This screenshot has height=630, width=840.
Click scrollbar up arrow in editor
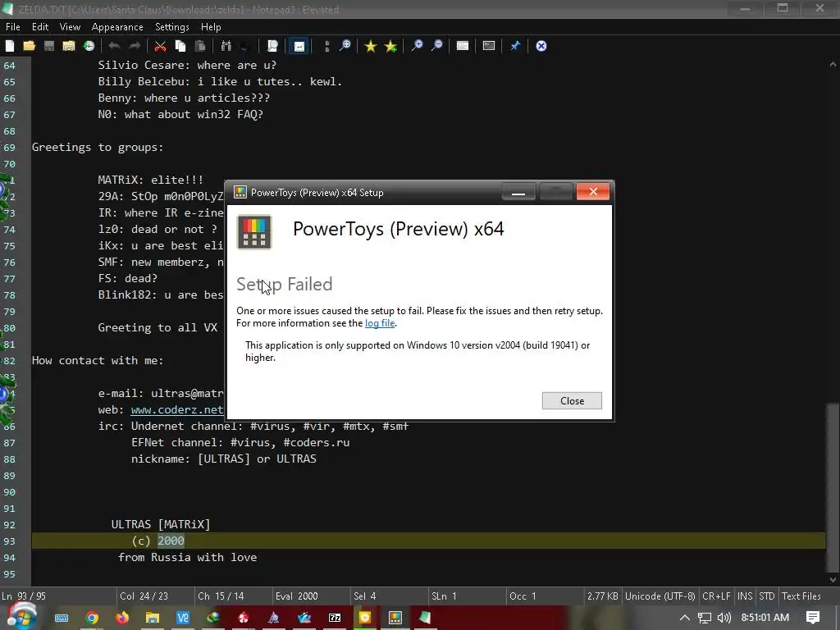833,64
